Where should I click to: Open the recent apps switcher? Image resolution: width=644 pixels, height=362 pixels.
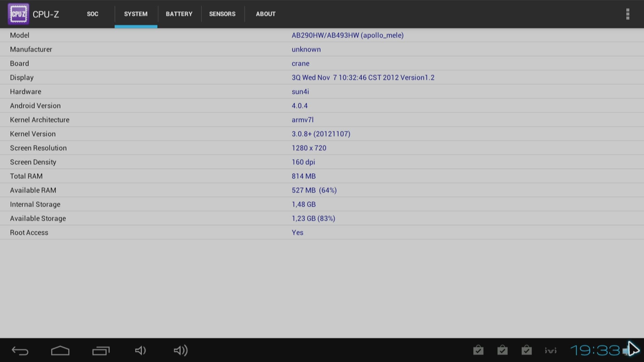coord(101,351)
